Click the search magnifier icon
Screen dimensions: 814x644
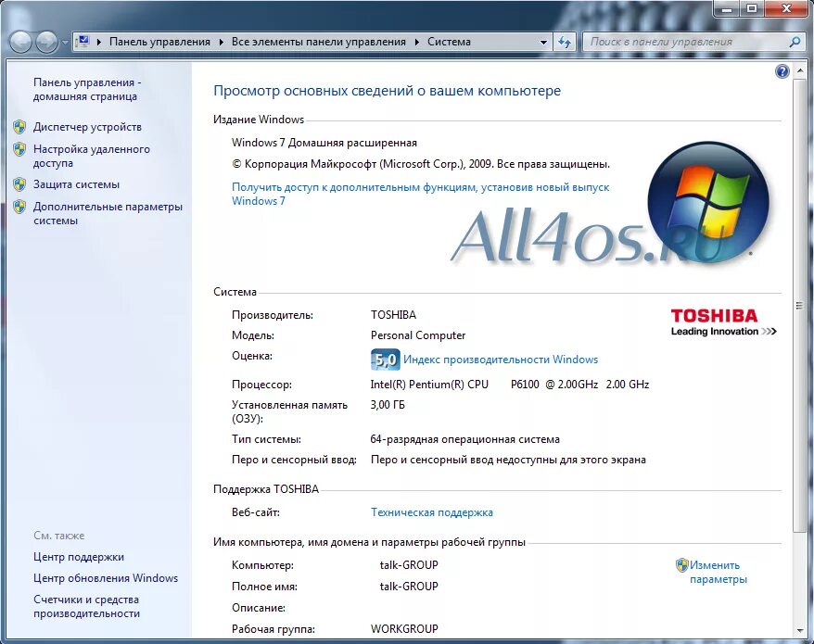click(794, 42)
